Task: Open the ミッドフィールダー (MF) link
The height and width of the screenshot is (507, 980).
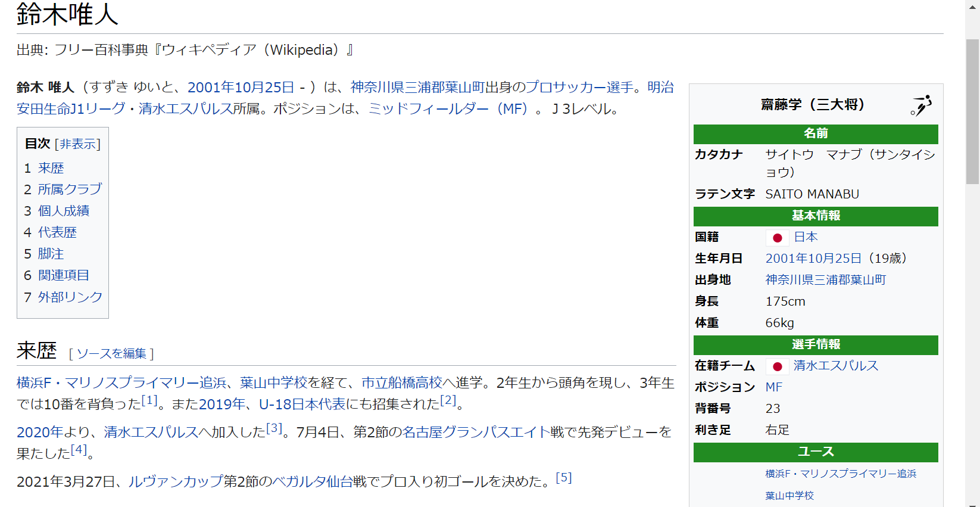Action: tap(448, 108)
